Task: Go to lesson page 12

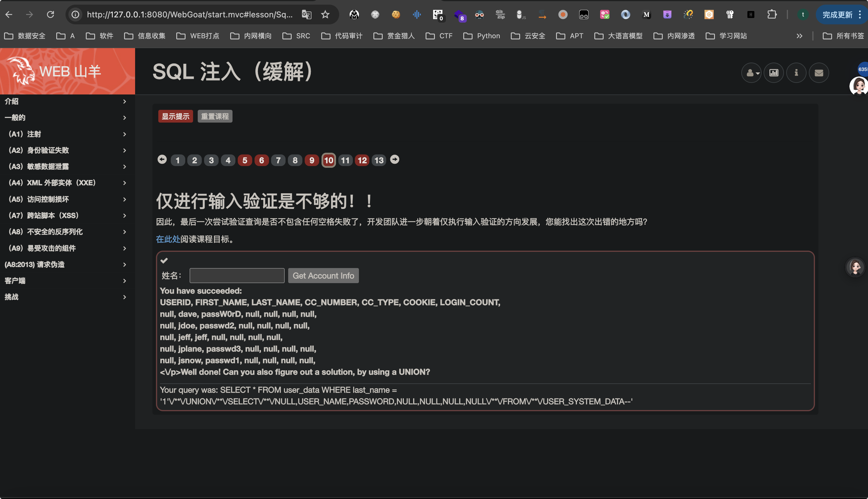Action: click(362, 160)
